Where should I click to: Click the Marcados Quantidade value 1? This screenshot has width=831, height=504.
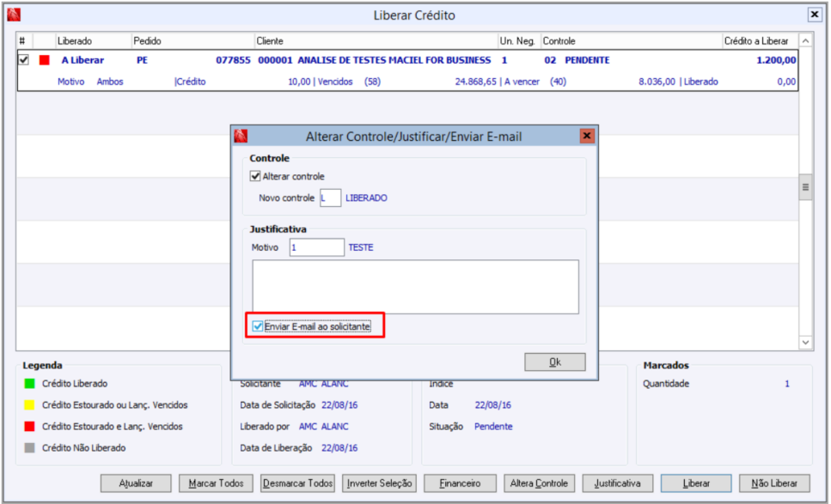click(x=787, y=384)
